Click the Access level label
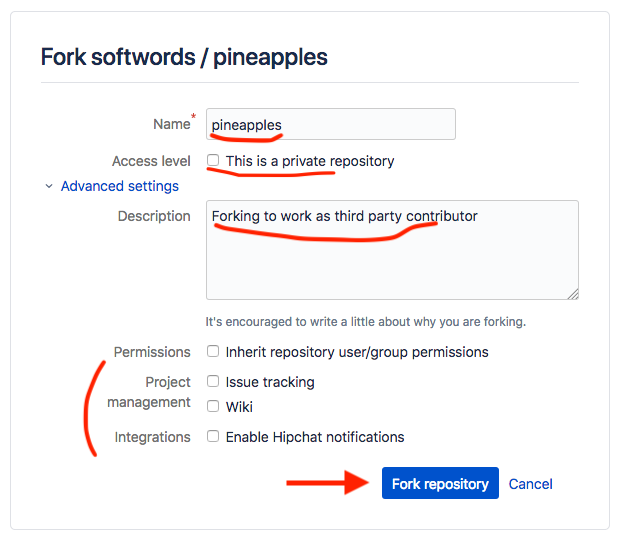This screenshot has width=623, height=542. click(151, 161)
